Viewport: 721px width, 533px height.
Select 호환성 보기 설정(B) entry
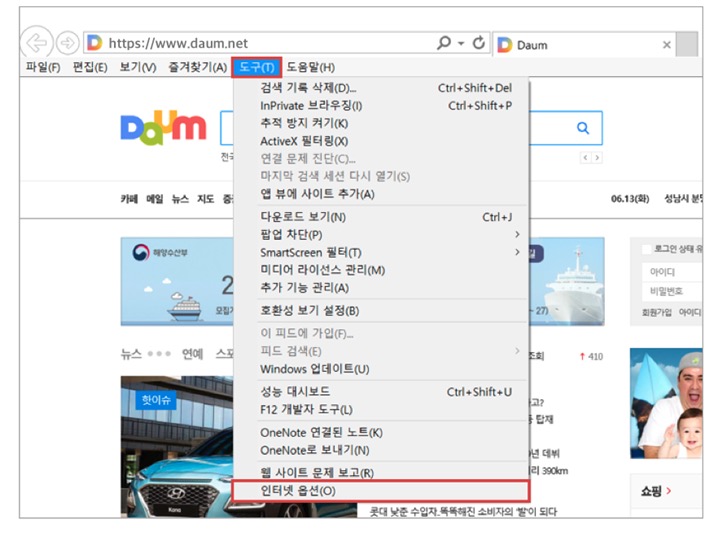click(x=382, y=311)
